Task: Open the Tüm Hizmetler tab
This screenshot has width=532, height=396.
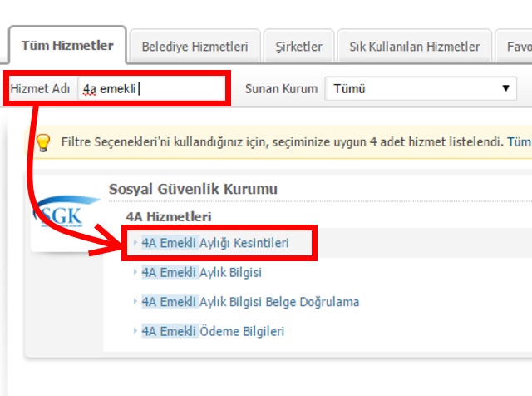Action: click(x=67, y=45)
